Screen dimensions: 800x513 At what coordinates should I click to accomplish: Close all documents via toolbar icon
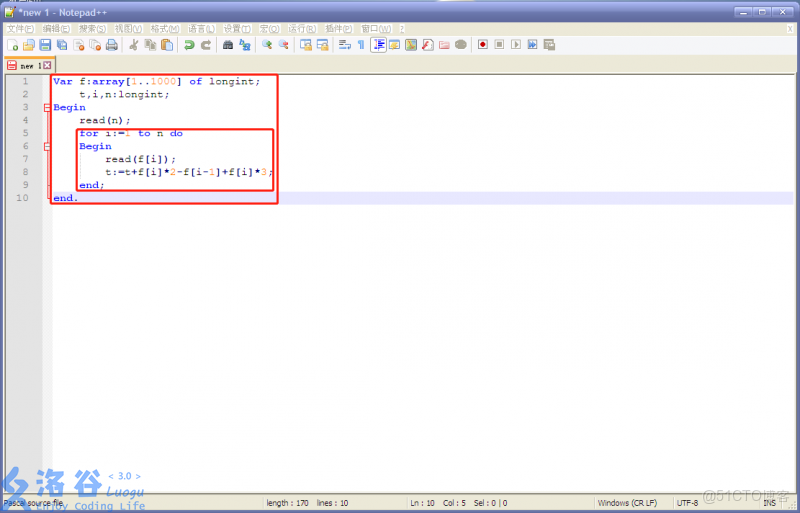(x=95, y=45)
